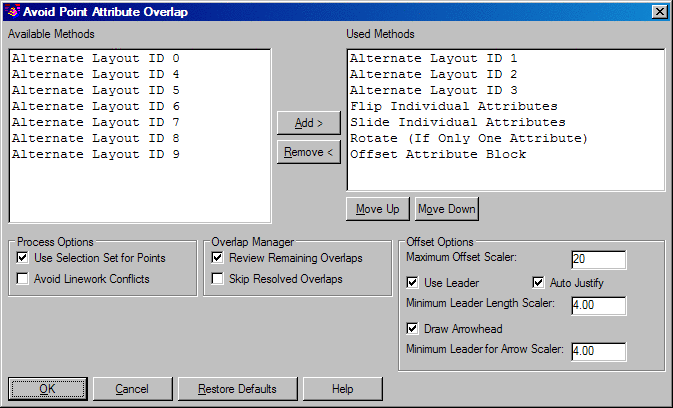This screenshot has height=408, width=673.
Task: Click the Minimum Leader Length Scaler field
Action: coord(598,305)
